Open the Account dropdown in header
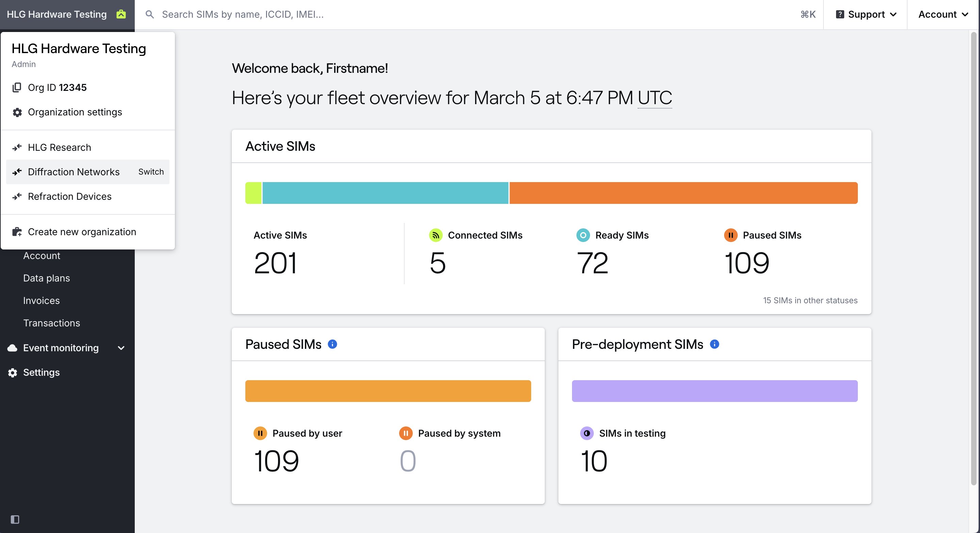Image resolution: width=980 pixels, height=533 pixels. point(943,14)
